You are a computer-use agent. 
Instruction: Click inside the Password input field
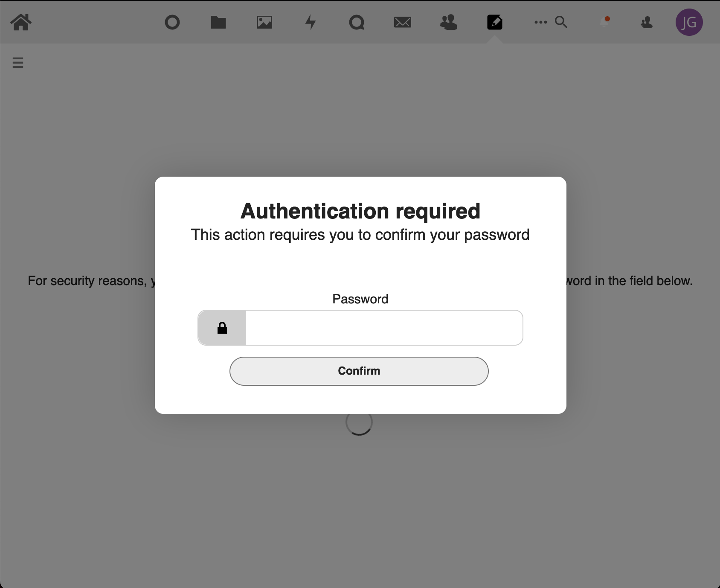(383, 327)
